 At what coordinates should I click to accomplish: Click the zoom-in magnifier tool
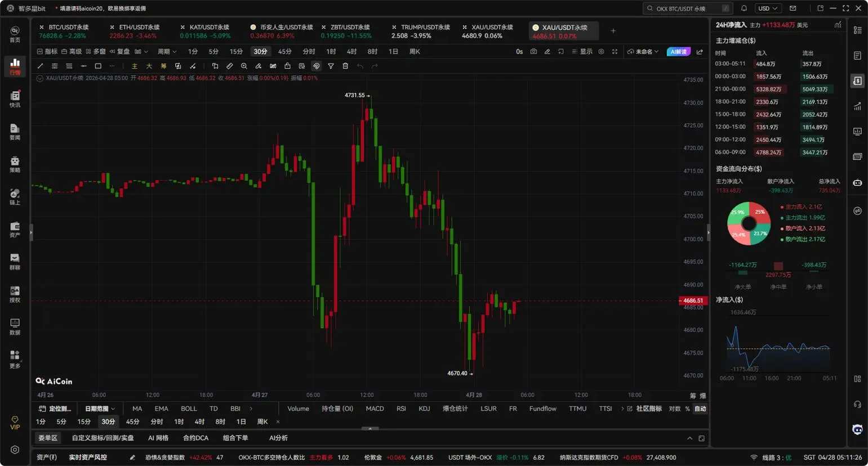point(244,66)
